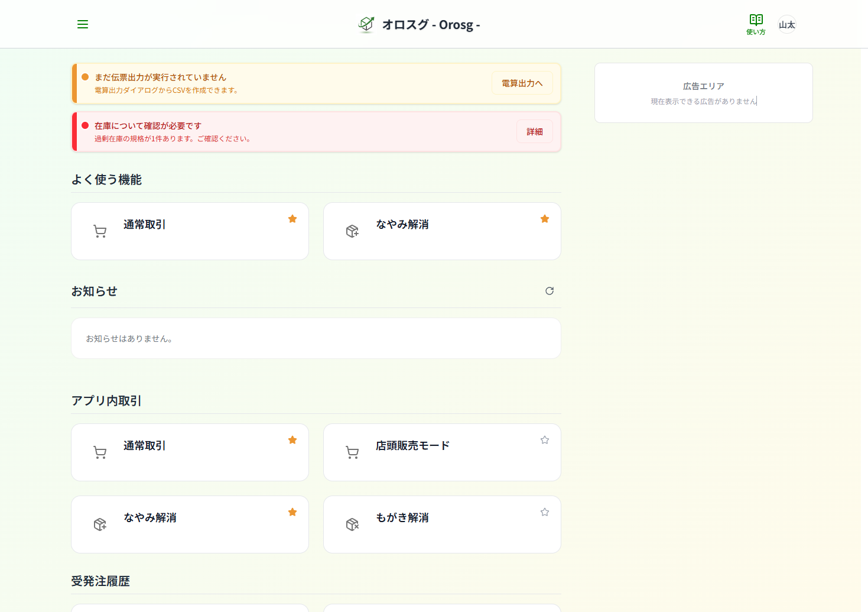Click the 詳細 button in stock alert
Viewport: 868px width, 612px height.
tap(534, 132)
